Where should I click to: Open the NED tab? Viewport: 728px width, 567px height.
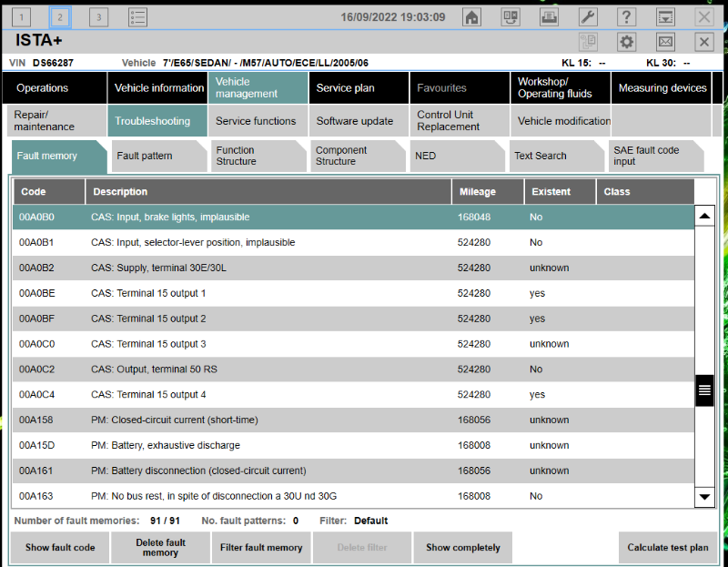(457, 156)
